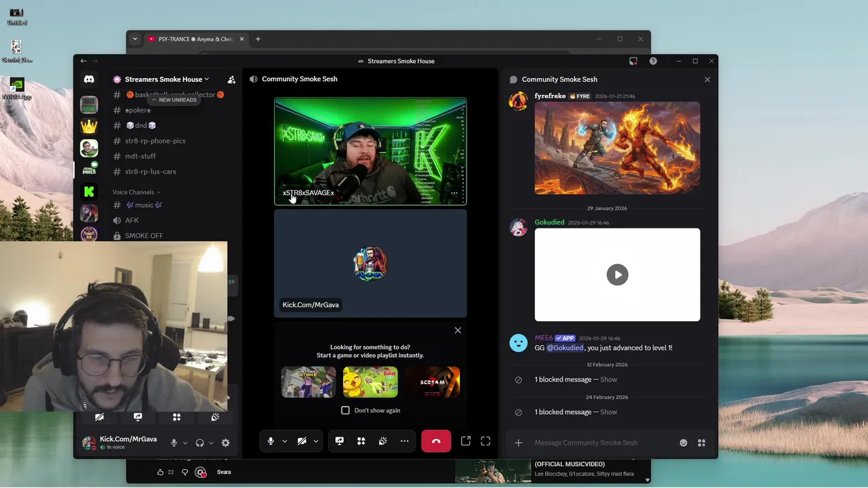Open mic options arrow in user panel
The width and height of the screenshot is (868, 488).
point(184,443)
